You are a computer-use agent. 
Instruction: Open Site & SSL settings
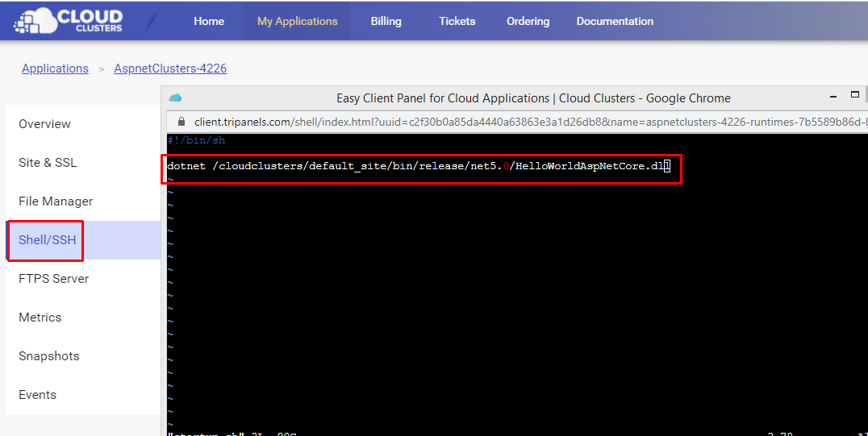[48, 163]
